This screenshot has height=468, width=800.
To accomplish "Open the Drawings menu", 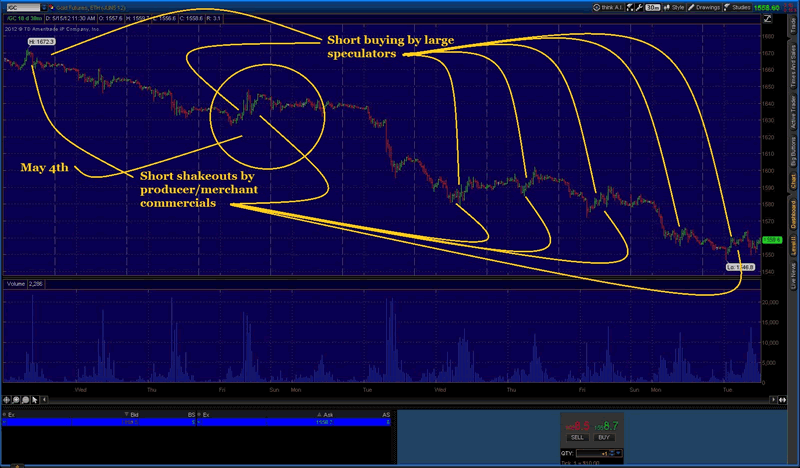I will coord(704,8).
